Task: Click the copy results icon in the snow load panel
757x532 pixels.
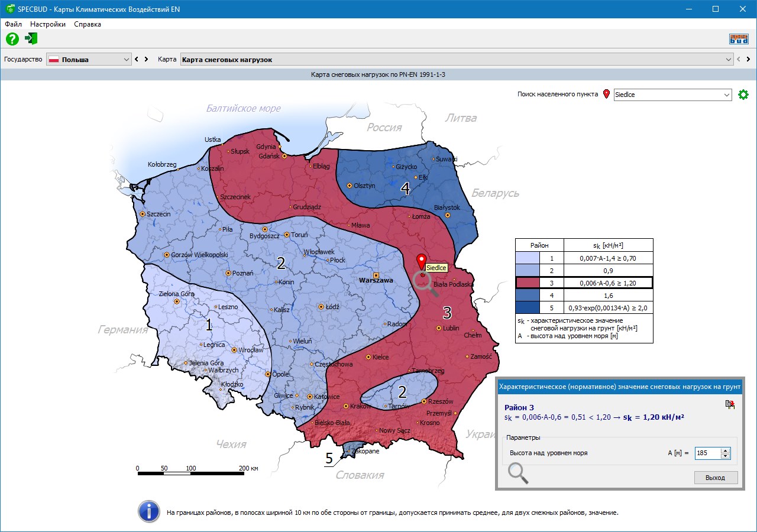Action: tap(730, 404)
